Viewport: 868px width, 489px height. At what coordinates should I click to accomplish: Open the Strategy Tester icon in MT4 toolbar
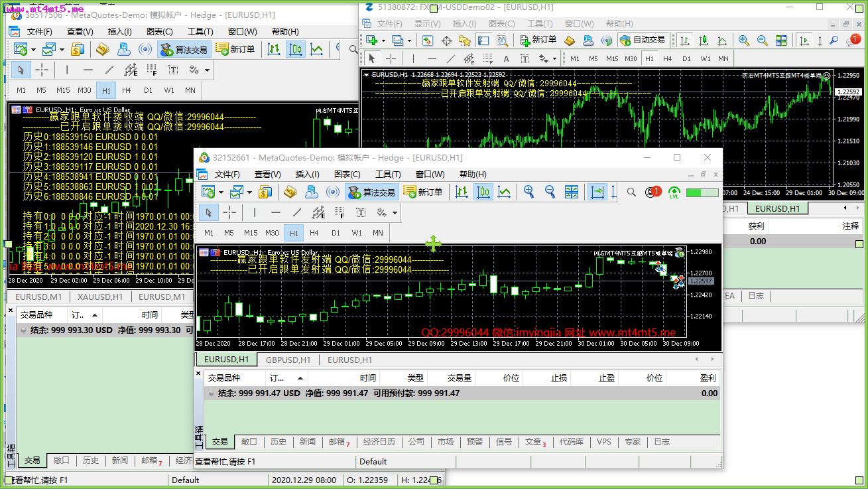(502, 40)
